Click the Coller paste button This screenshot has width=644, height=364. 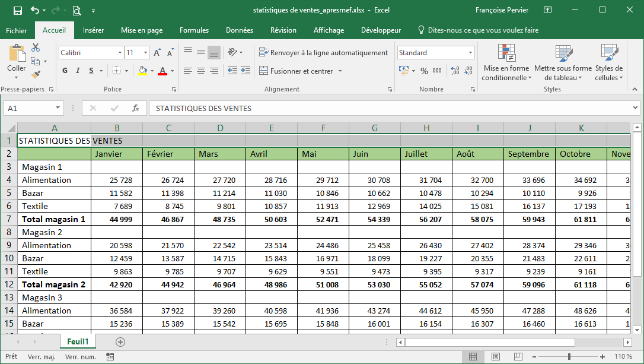(x=17, y=59)
